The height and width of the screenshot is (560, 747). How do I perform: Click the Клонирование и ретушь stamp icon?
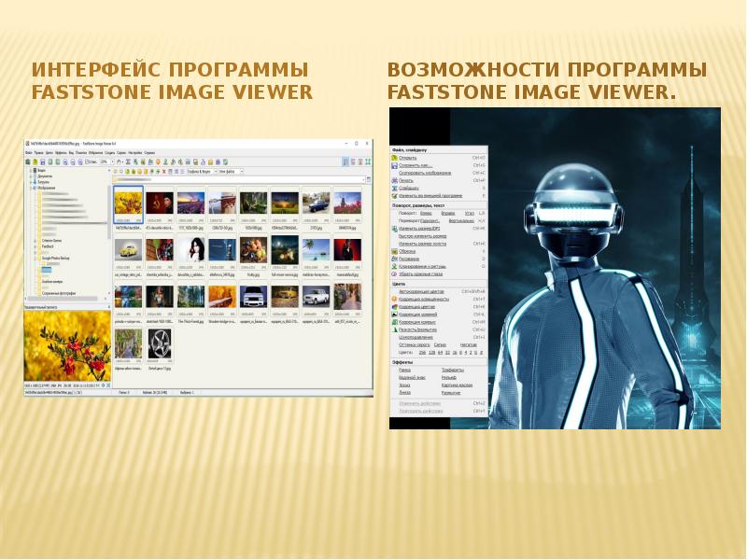tap(394, 266)
